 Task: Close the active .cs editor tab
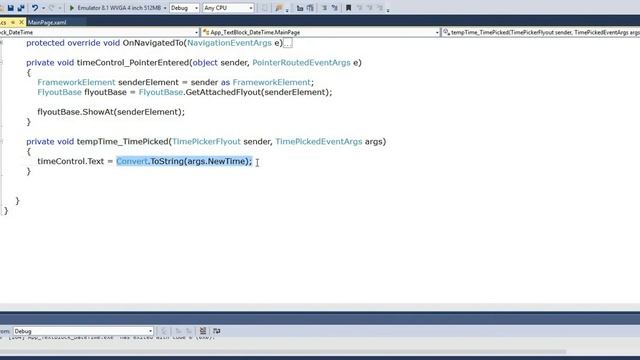click(x=22, y=22)
